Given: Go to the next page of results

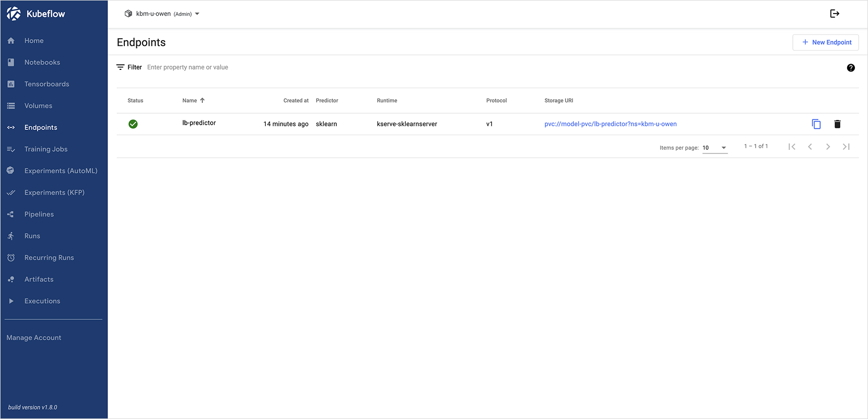Looking at the screenshot, I should (828, 147).
